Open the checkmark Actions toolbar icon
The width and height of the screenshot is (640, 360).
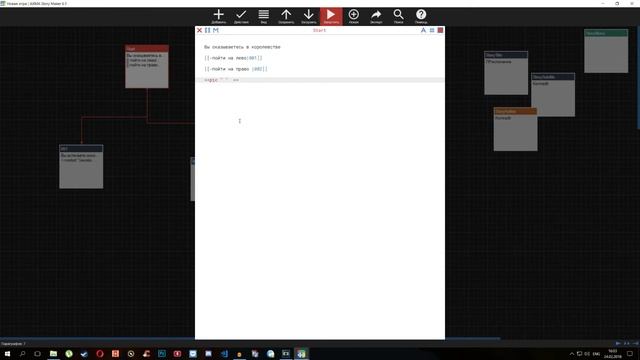[241, 16]
